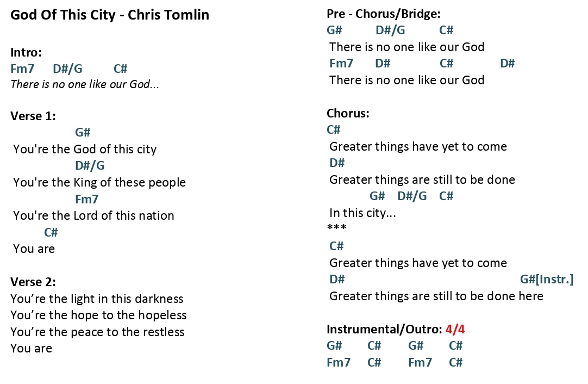Select the D#/G chord in Pre-Chorus
The height and width of the screenshot is (384, 588).
tap(390, 30)
